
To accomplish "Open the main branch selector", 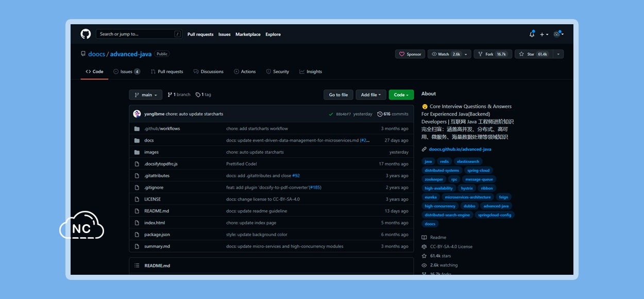I will pyautogui.click(x=146, y=95).
